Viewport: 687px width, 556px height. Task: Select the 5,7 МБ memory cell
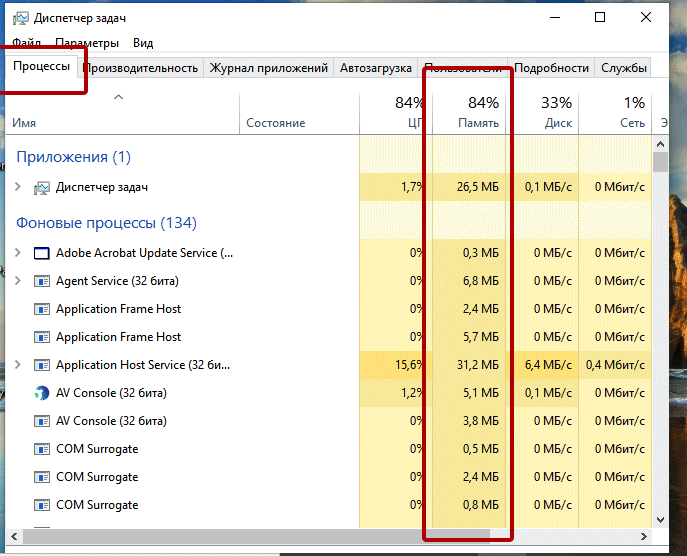point(469,337)
